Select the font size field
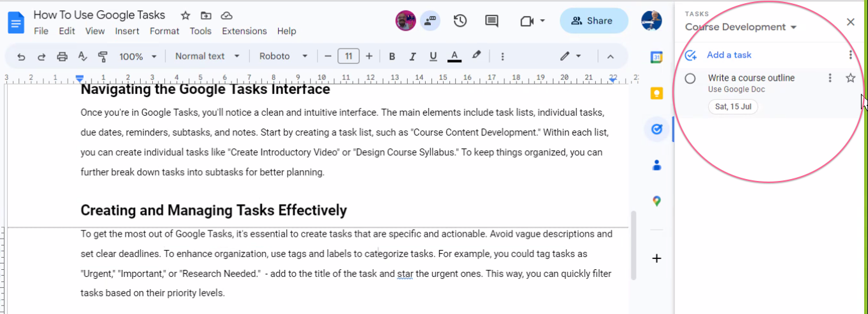The image size is (868, 314). pyautogui.click(x=348, y=56)
